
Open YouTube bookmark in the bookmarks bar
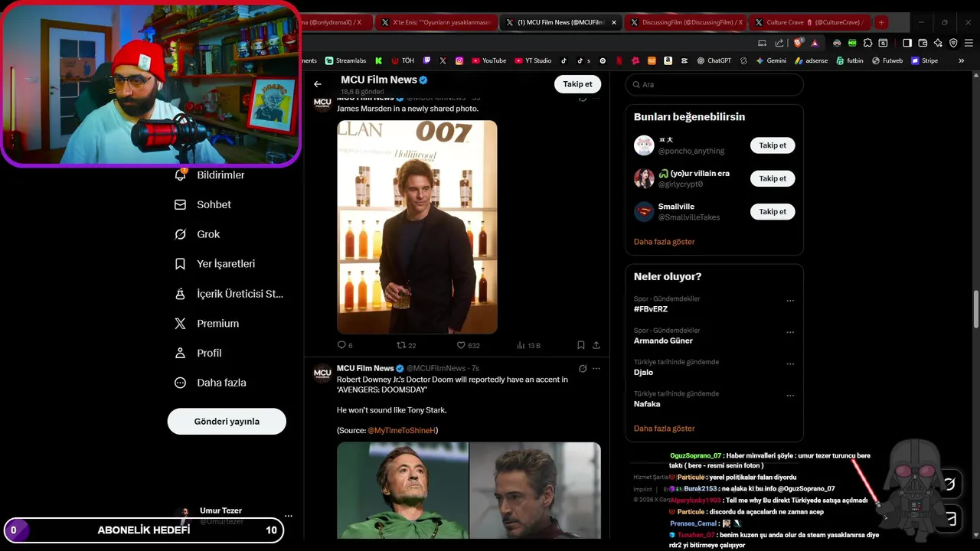tap(488, 60)
